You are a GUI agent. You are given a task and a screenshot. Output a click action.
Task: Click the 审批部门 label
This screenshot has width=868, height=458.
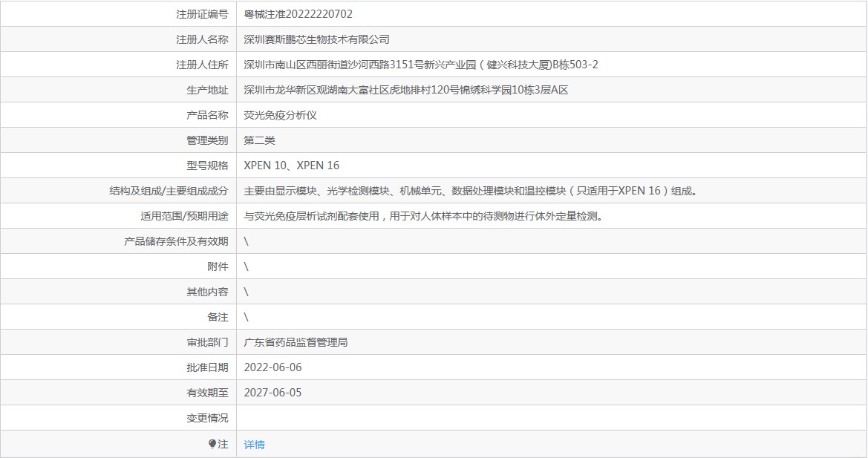click(x=207, y=342)
